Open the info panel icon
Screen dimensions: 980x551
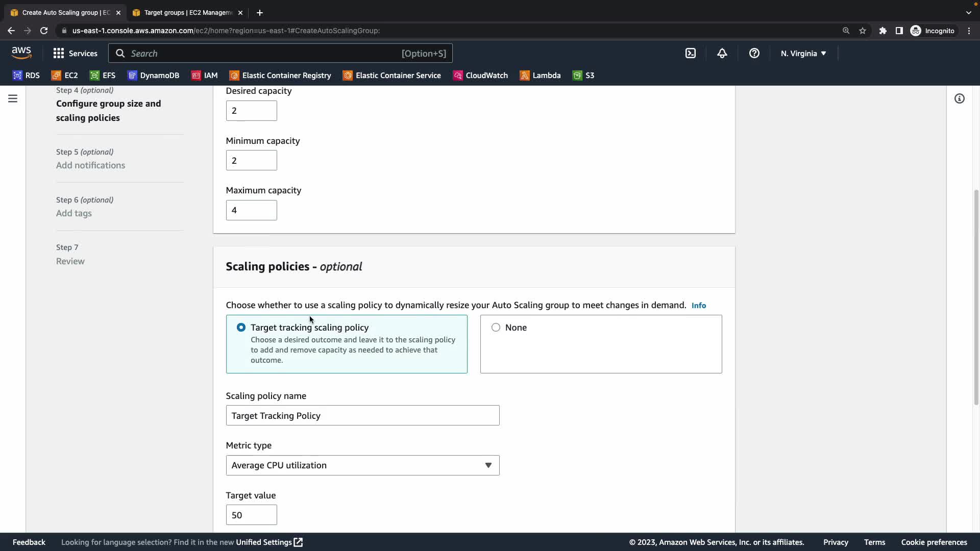coord(959,98)
